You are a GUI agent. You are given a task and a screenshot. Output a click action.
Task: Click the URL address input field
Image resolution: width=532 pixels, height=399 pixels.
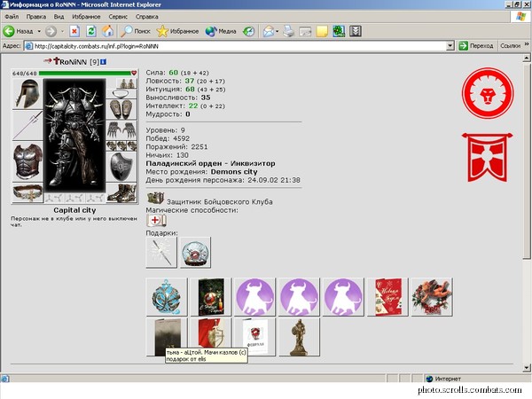click(236, 46)
